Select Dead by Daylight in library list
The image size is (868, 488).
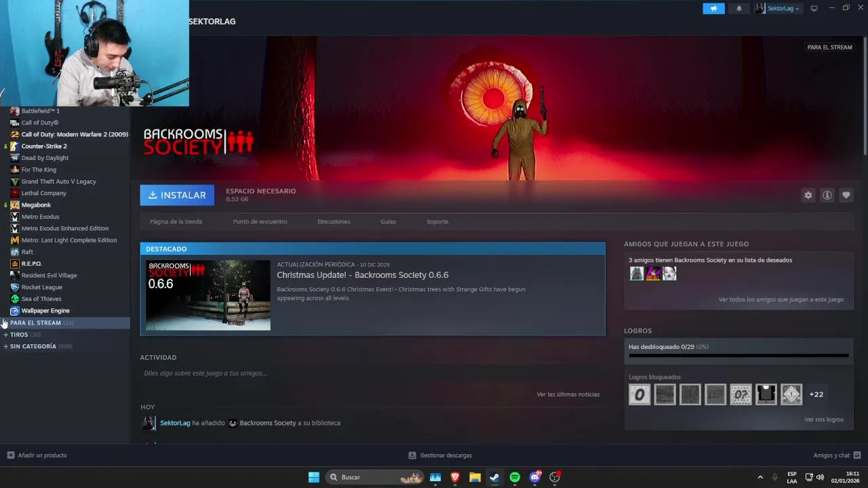click(x=45, y=158)
